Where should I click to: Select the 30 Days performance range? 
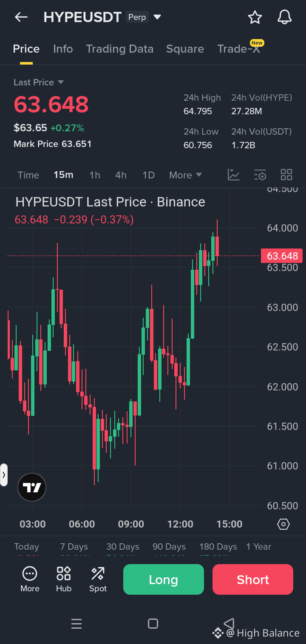pyautogui.click(x=123, y=547)
